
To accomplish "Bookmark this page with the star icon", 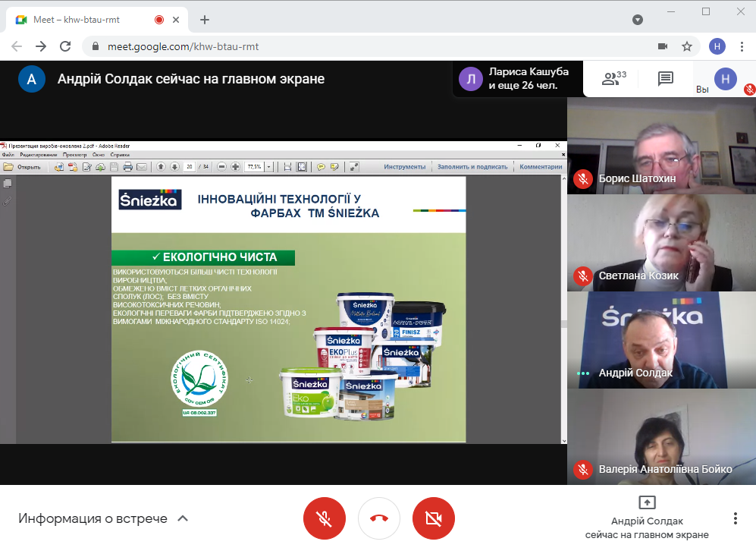I will [x=687, y=46].
